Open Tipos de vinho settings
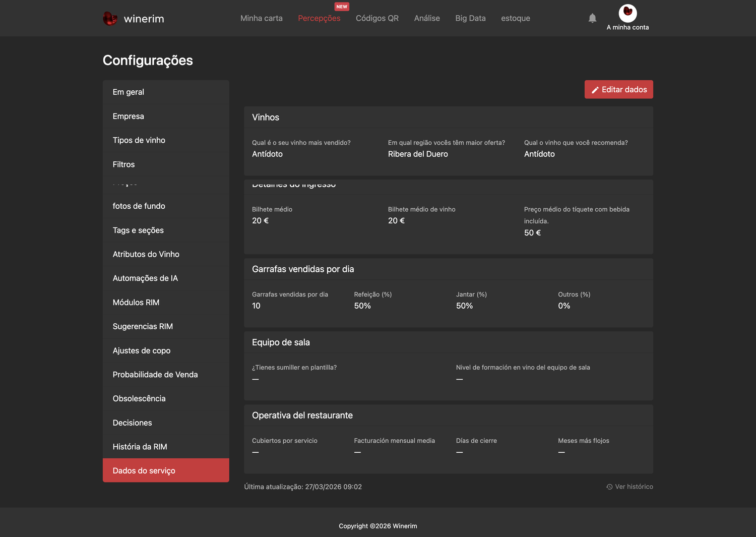Viewport: 756px width, 537px height. point(166,140)
